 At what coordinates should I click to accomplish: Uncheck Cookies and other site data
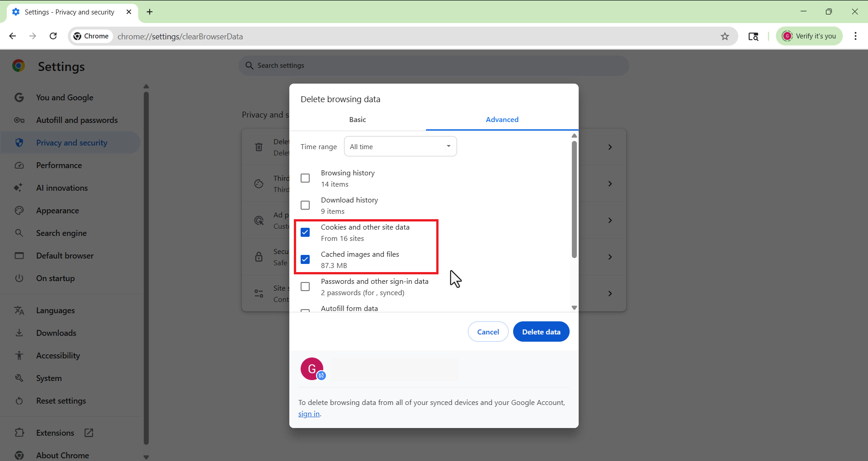point(305,232)
